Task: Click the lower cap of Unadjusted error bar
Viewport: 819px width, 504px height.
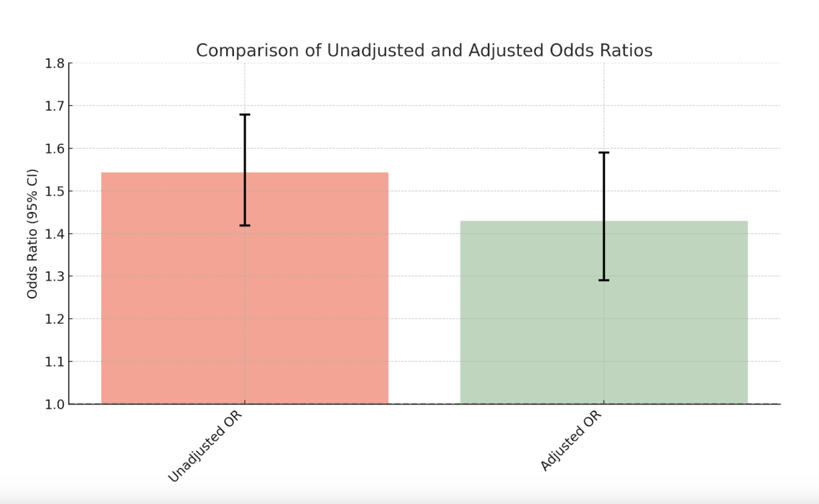Action: (x=245, y=226)
